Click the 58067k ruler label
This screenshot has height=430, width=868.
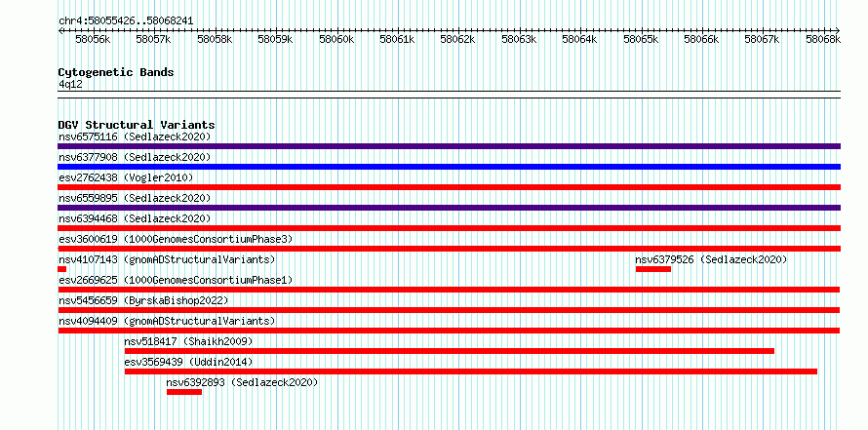(763, 39)
